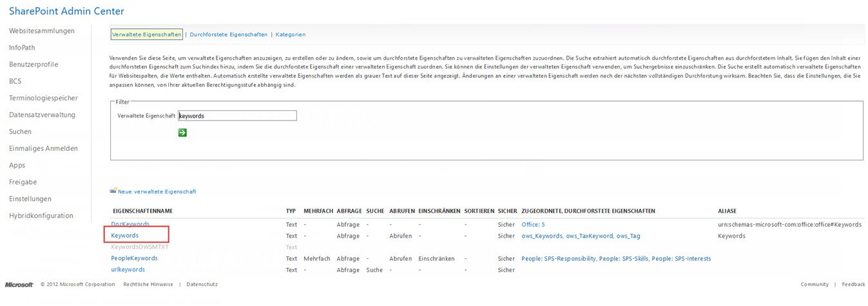Viewport: 868px width, 306px height.
Task: Open Websitesammlungen in the sidebar
Action: coord(42,31)
